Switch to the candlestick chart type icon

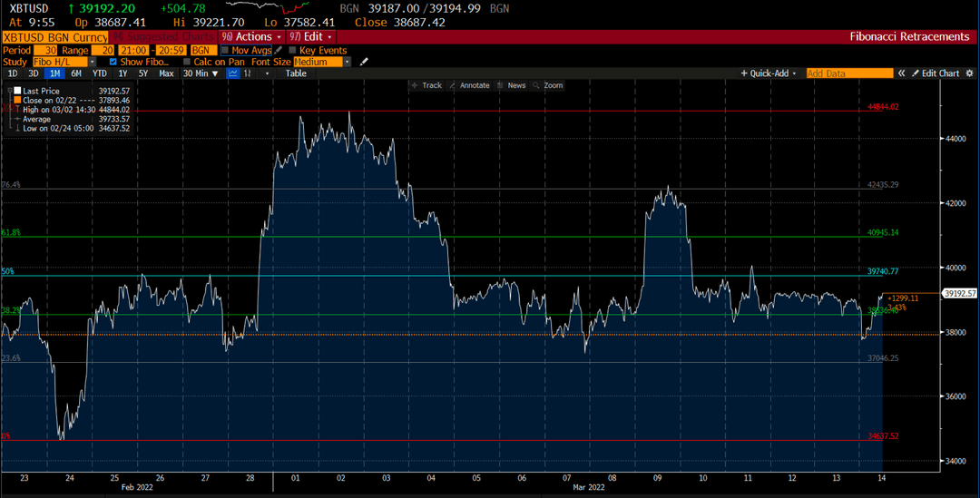(x=248, y=73)
